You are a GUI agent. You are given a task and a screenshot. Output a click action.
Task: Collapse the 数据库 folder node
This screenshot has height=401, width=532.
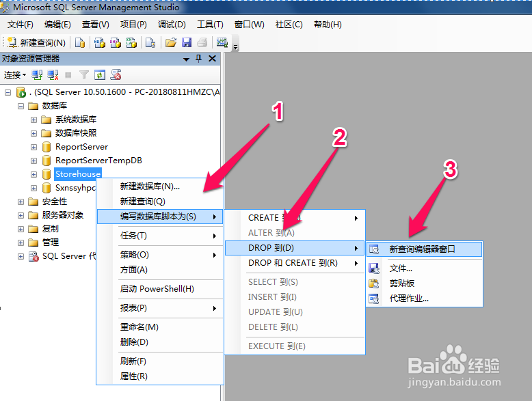21,106
